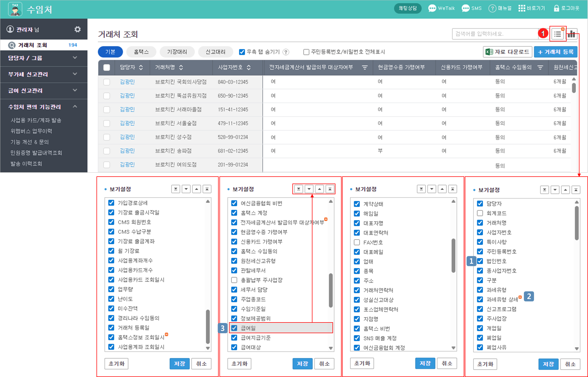This screenshot has height=377, width=588.
Task: Click scroll down arrow in fourth 보기설정 list
Action: coord(577,348)
